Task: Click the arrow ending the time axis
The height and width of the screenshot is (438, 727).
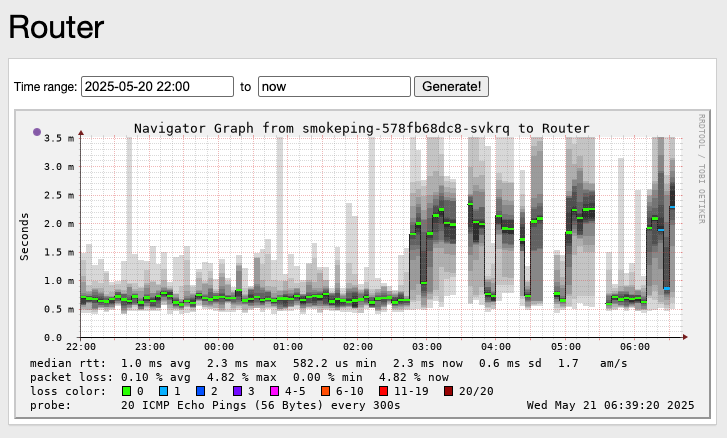Action: (685, 337)
